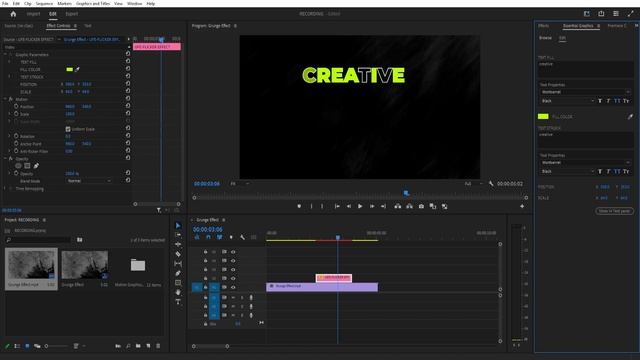Toggle the lock on the topmost video track
Viewport: 640px width, 360px height.
pos(205,252)
